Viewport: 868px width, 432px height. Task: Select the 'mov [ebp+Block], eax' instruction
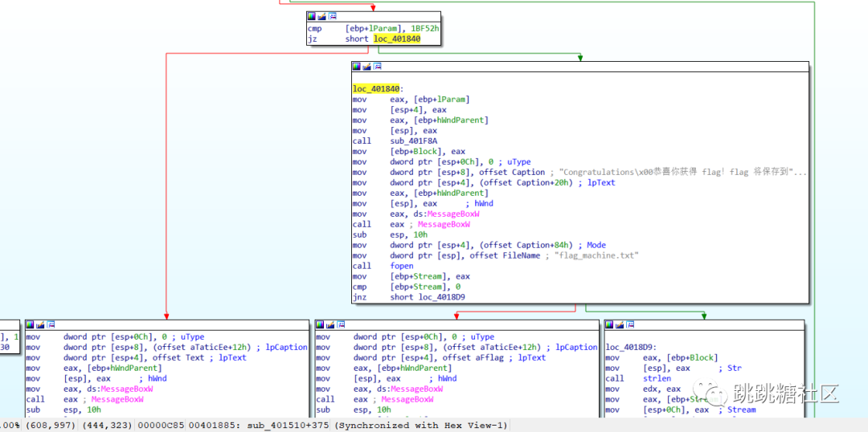click(409, 152)
